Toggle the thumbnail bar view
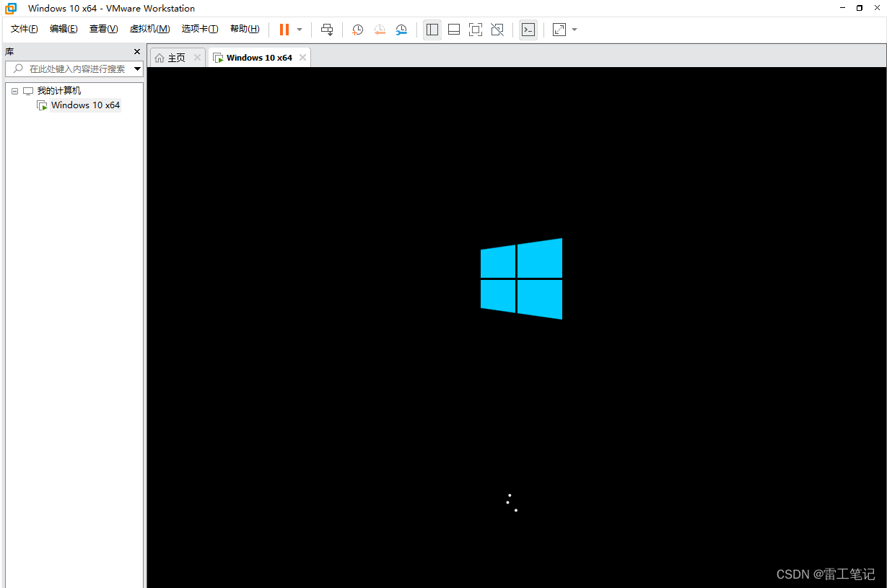The image size is (887, 588). point(454,30)
